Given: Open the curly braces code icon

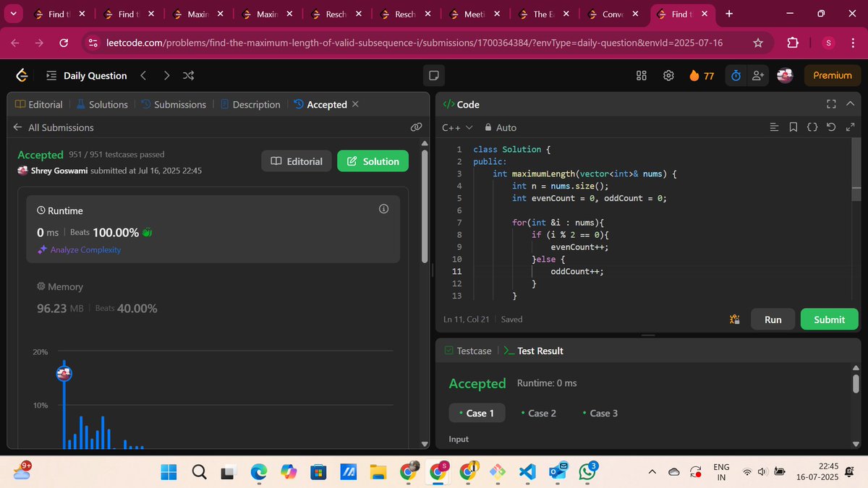Looking at the screenshot, I should tap(812, 127).
